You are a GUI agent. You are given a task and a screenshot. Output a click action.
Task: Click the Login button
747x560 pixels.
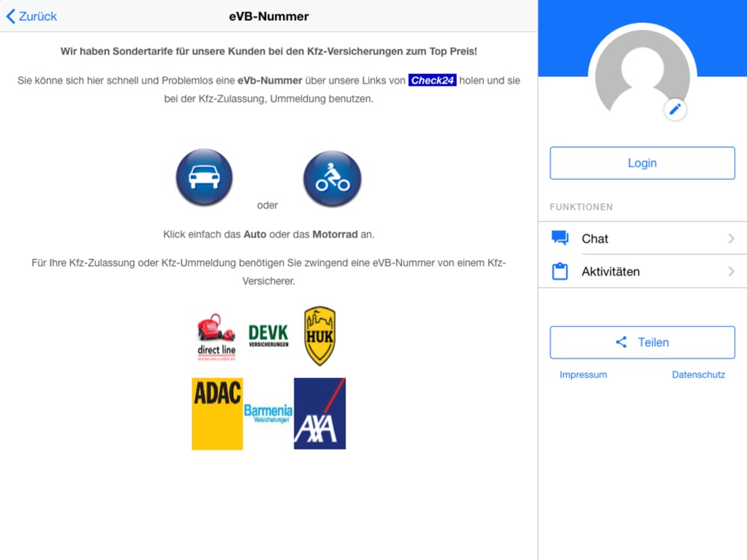pyautogui.click(x=642, y=163)
